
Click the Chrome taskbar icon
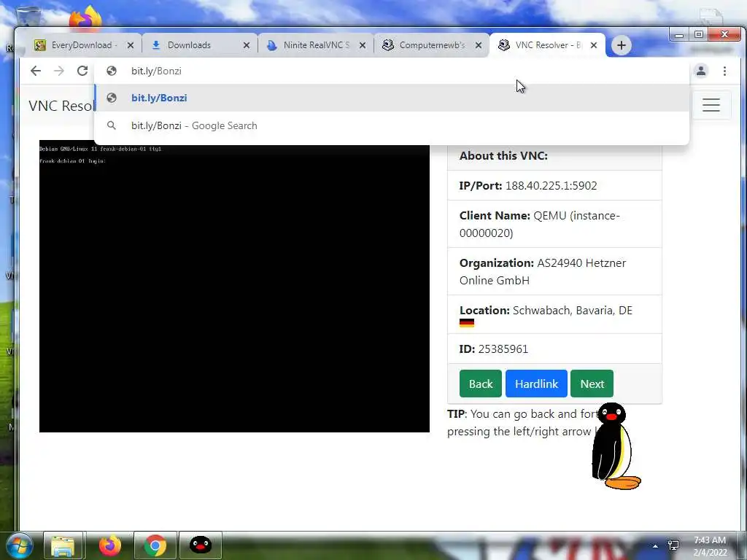pyautogui.click(x=155, y=545)
